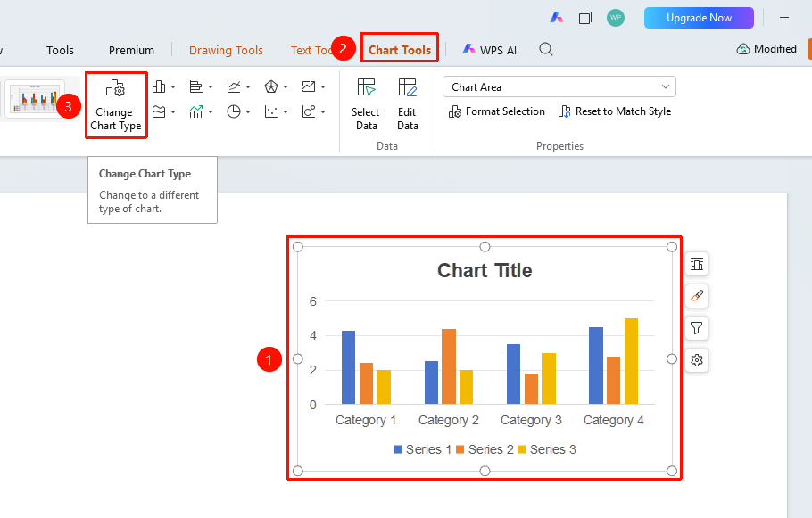Expand the bubble chart dropdown arrow
Viewport: 812px width, 518px height.
pyautogui.click(x=323, y=111)
